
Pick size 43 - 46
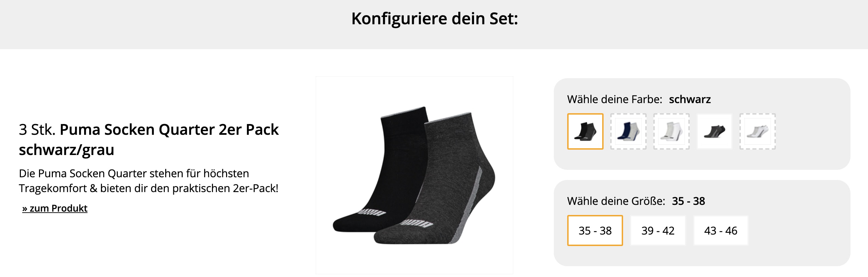(x=720, y=230)
